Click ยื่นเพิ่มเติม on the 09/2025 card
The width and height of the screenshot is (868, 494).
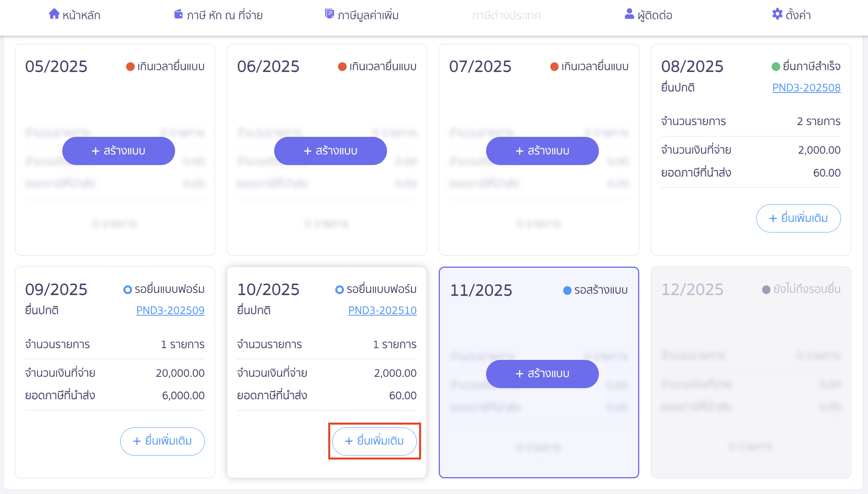click(x=162, y=441)
